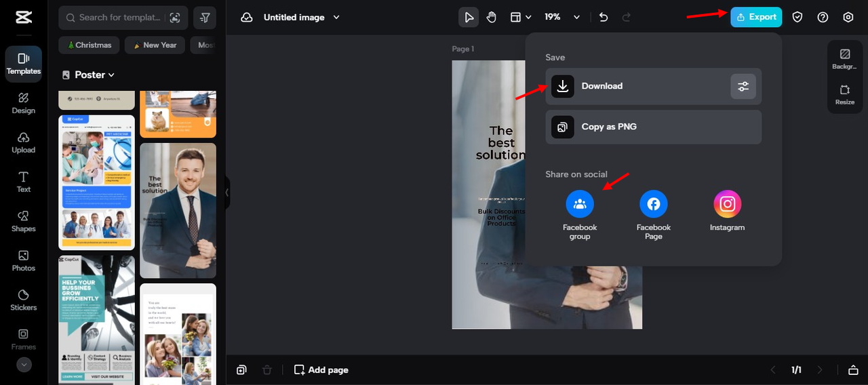Image resolution: width=868 pixels, height=385 pixels.
Task: Click Download in the Save menu
Action: pyautogui.click(x=653, y=86)
